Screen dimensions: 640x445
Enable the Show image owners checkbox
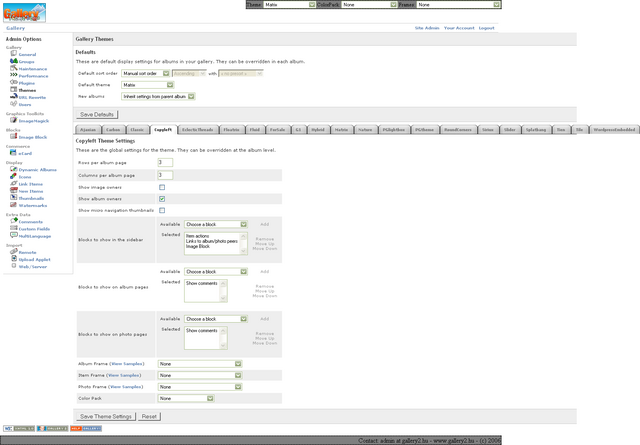(162, 187)
